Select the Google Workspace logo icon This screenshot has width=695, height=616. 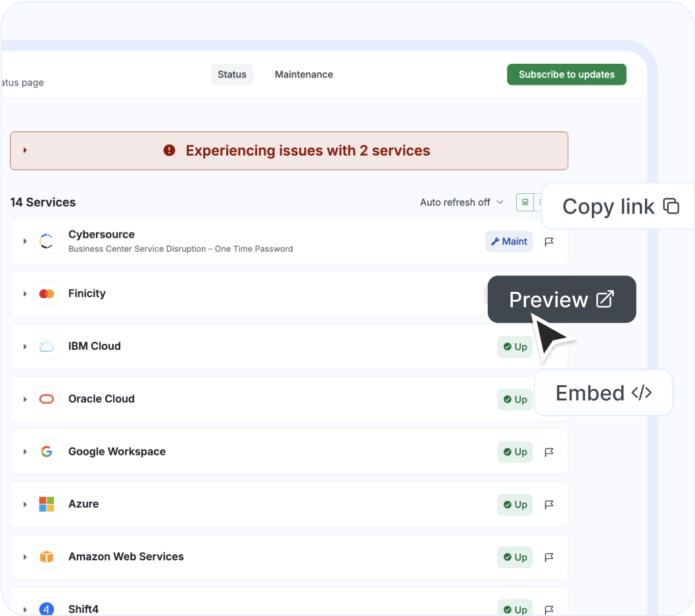(47, 452)
